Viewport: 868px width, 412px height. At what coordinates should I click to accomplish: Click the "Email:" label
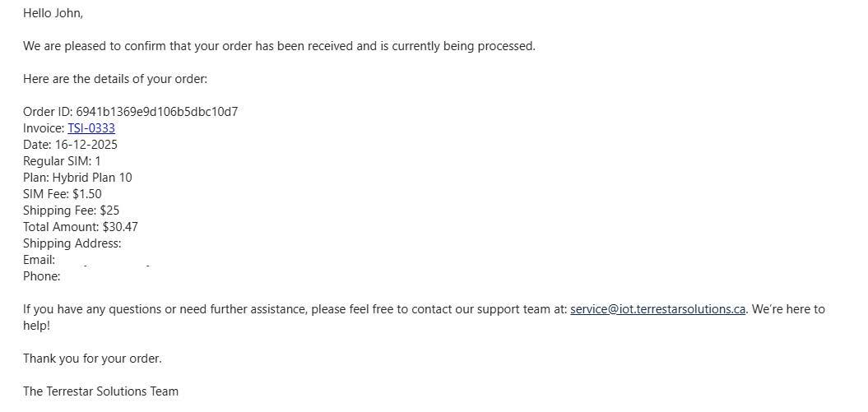(x=39, y=260)
